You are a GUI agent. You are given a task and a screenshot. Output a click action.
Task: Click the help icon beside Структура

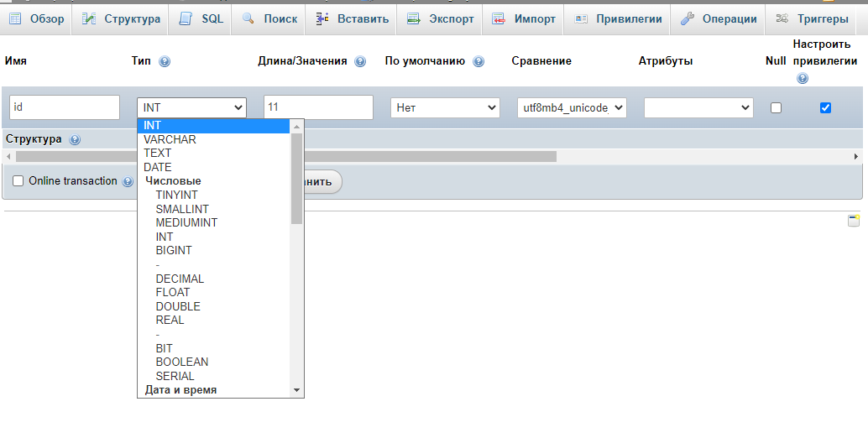[x=75, y=139]
